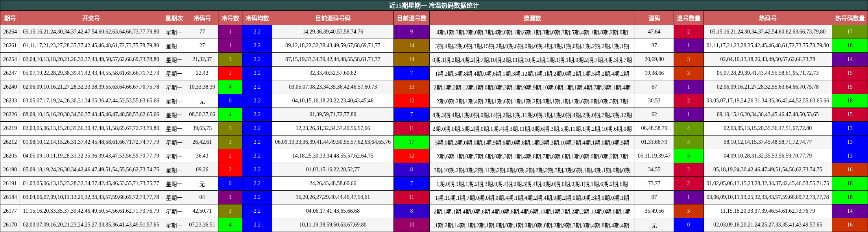Screen dimensions: 868x232
Task: Select period number 26247
Action: click(10, 73)
